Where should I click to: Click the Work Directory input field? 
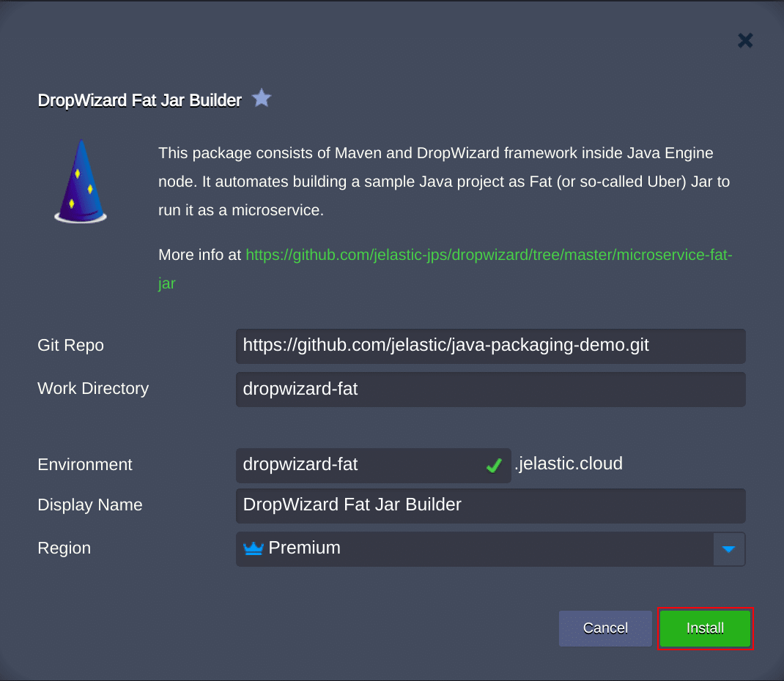[490, 390]
